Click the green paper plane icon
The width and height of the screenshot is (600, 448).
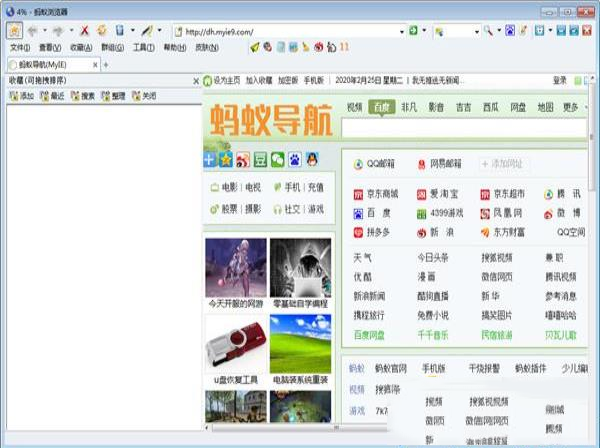point(254,47)
